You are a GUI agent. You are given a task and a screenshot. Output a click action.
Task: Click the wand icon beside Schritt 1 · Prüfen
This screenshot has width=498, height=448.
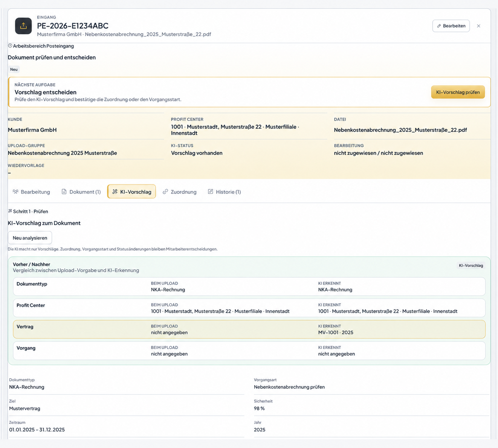pyautogui.click(x=10, y=211)
